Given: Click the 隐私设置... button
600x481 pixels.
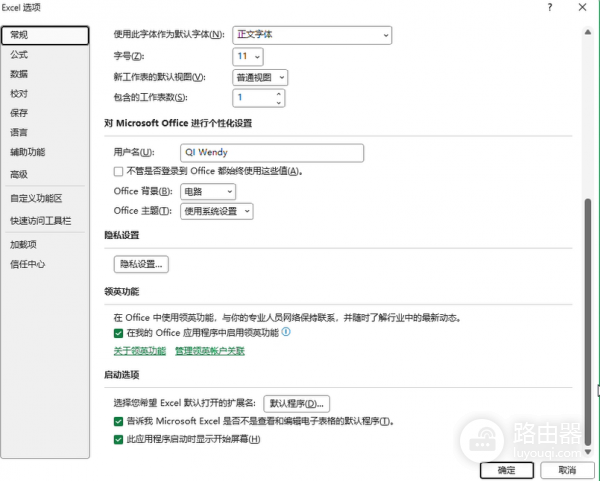Looking at the screenshot, I should 141,264.
